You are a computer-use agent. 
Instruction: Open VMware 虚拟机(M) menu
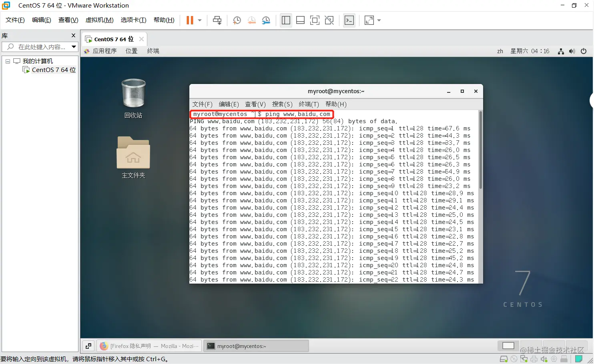tap(100, 20)
